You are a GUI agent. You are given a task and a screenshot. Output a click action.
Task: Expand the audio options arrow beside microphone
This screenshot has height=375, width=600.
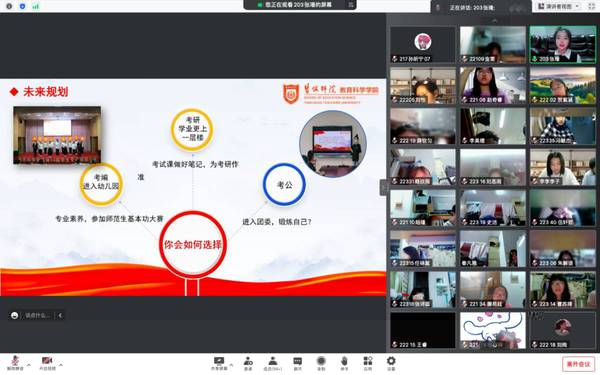coord(29,365)
